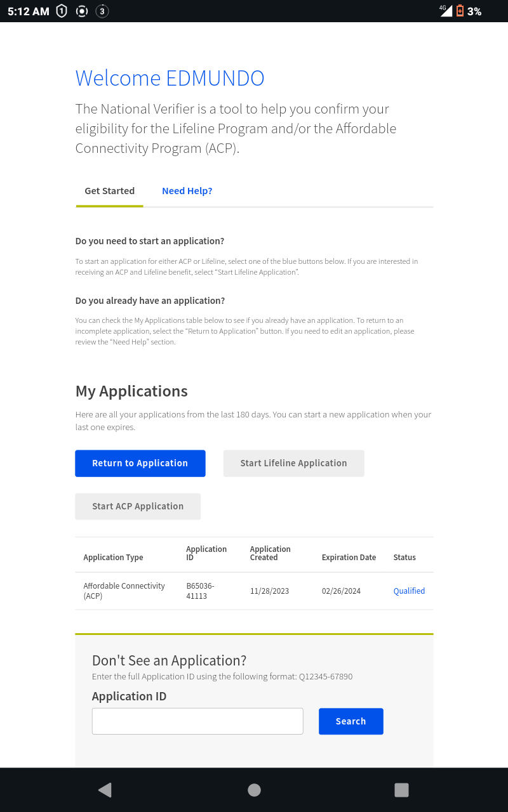Screen dimensions: 508x812
Task: Tap the battery icon in status bar
Action: 460,11
